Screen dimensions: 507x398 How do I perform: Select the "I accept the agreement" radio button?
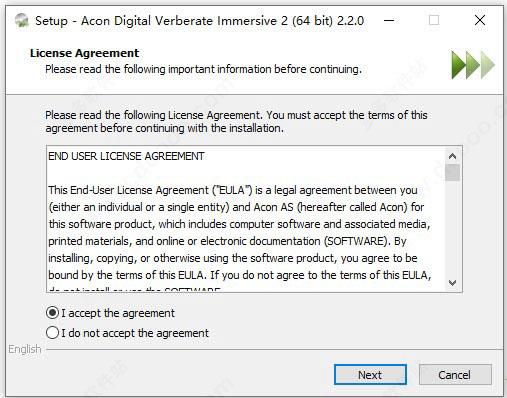pyautogui.click(x=52, y=313)
